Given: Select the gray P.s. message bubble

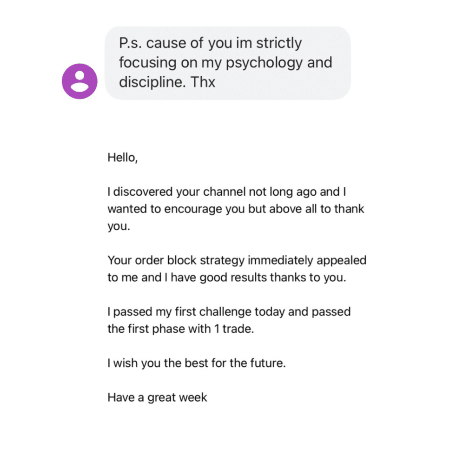Looking at the screenshot, I should 228,63.
